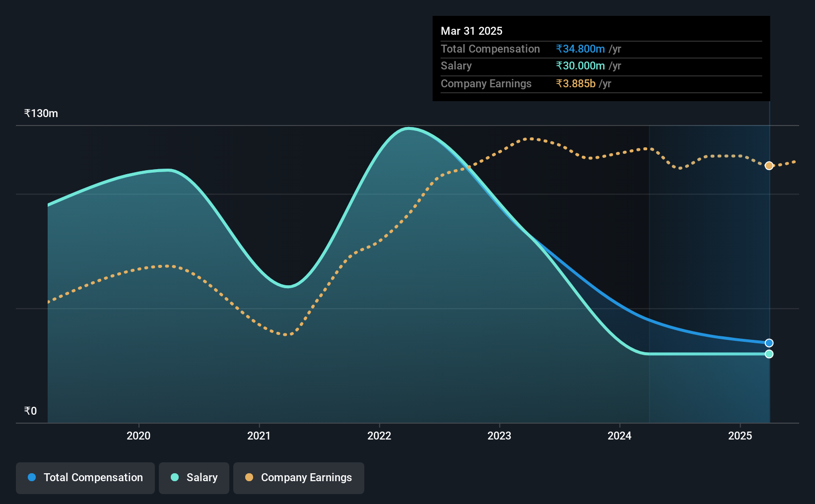This screenshot has height=504, width=815.
Task: Click the 2024 axis label
Action: (619, 436)
